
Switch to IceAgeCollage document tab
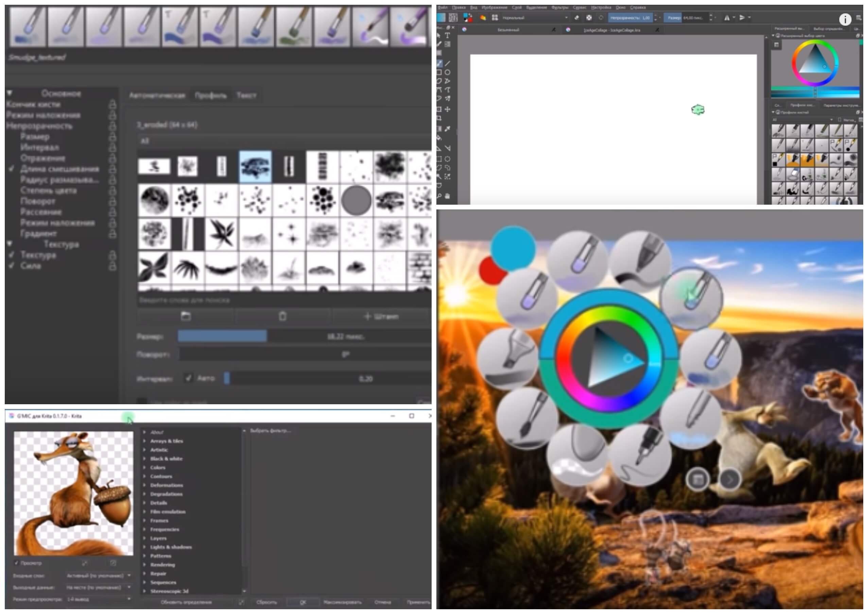click(612, 30)
